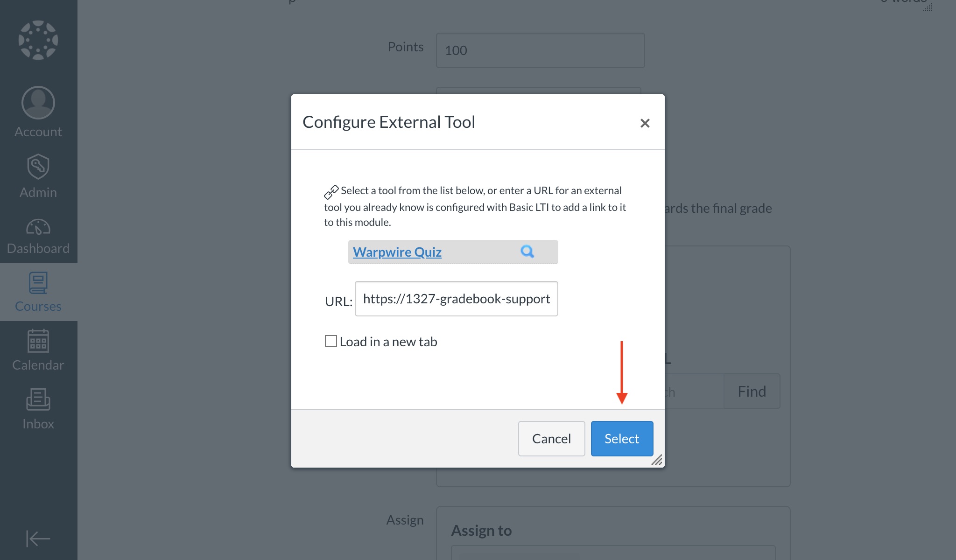The height and width of the screenshot is (560, 956).
Task: Enable the Load in new tab option
Action: [x=331, y=341]
